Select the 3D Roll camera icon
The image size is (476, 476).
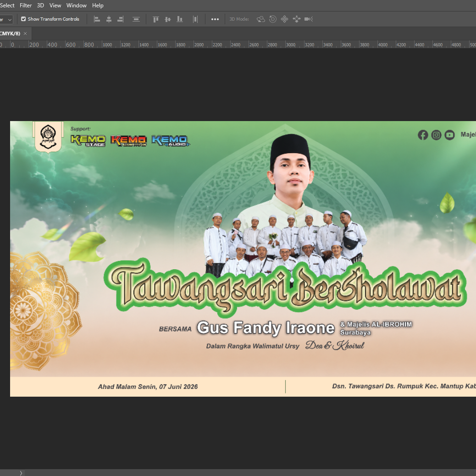(272, 19)
